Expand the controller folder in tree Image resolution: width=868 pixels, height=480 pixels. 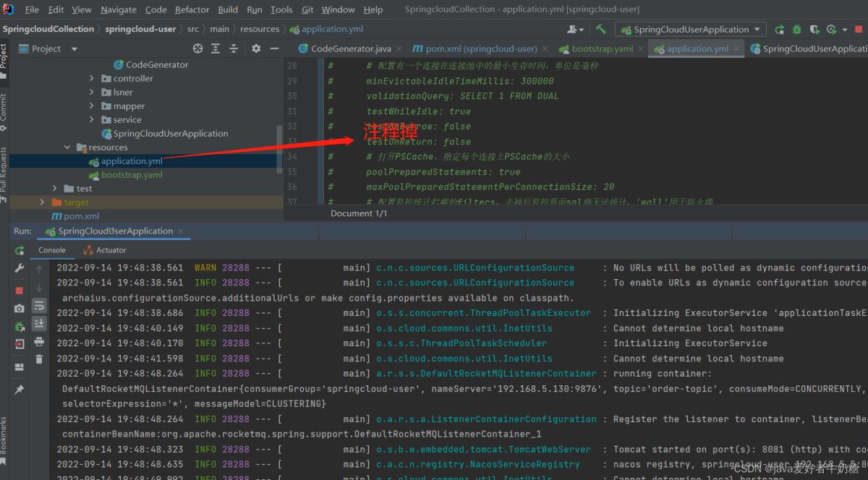92,78
